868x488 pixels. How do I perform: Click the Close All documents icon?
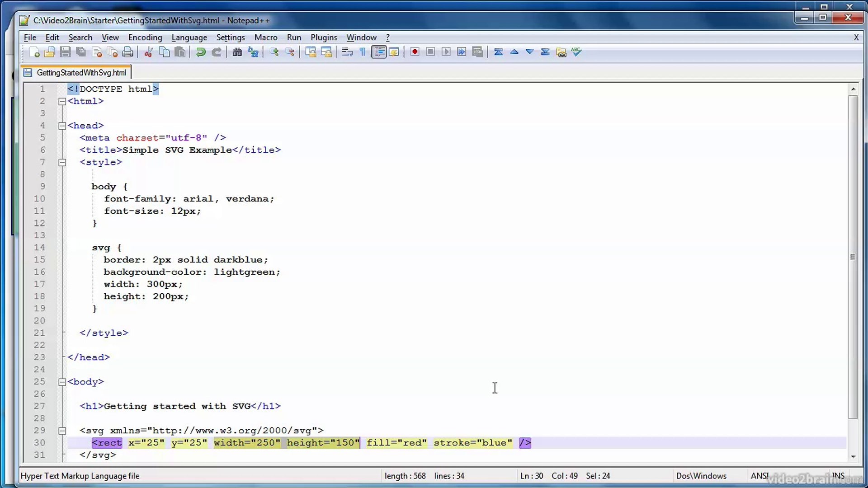112,52
